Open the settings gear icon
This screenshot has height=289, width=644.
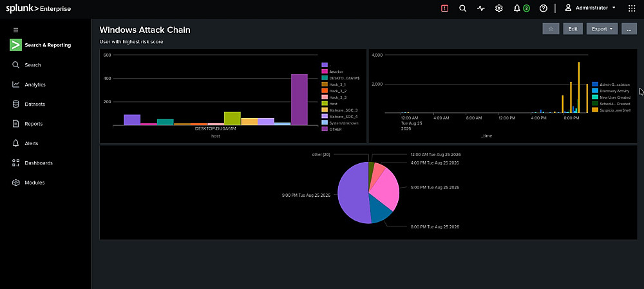click(x=498, y=8)
